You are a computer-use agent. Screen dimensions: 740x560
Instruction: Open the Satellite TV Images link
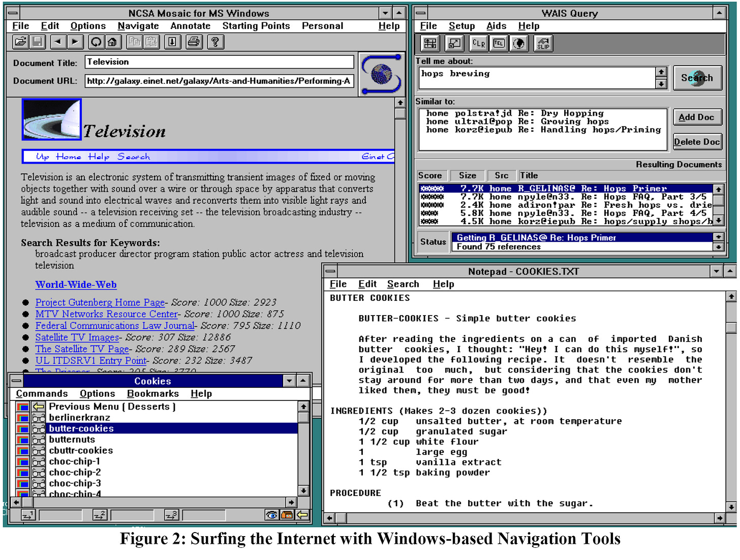(x=77, y=337)
